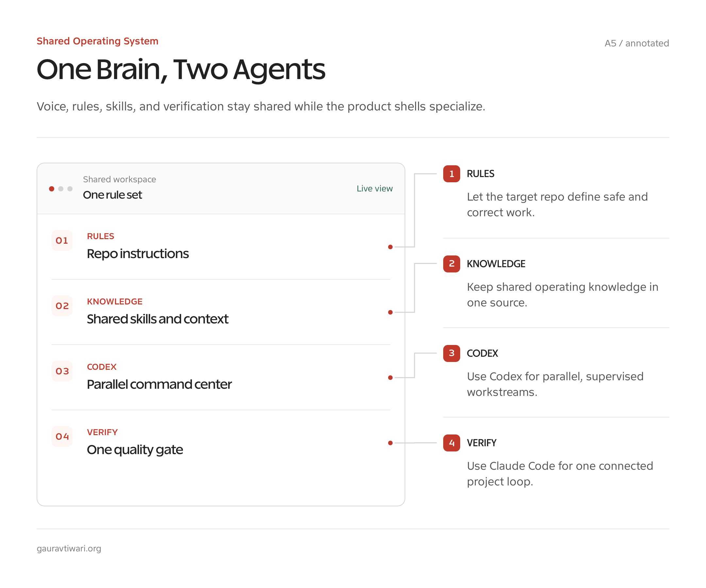Click the red square badge numbered 4 beside VERIFY
Screen dimensions: 706x588
point(451,443)
